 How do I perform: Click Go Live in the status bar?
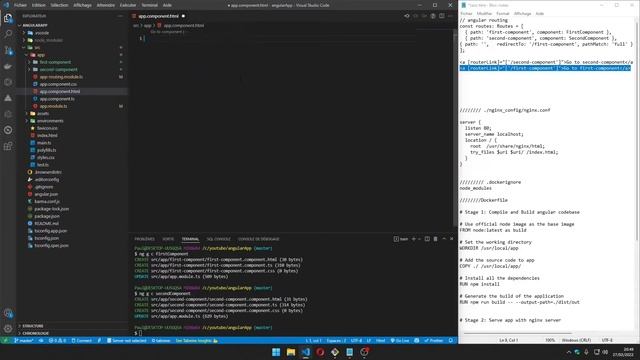pyautogui.click(x=400, y=340)
